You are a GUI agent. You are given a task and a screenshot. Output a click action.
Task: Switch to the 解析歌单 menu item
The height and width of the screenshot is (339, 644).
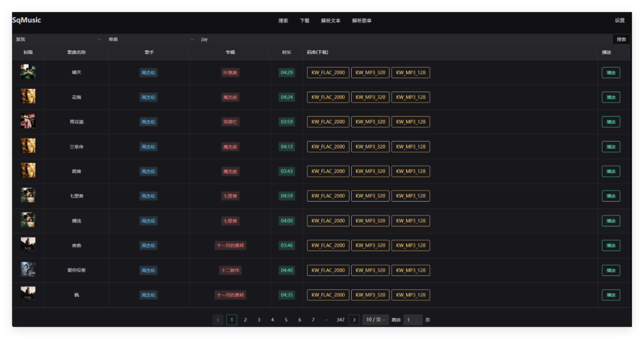[361, 20]
